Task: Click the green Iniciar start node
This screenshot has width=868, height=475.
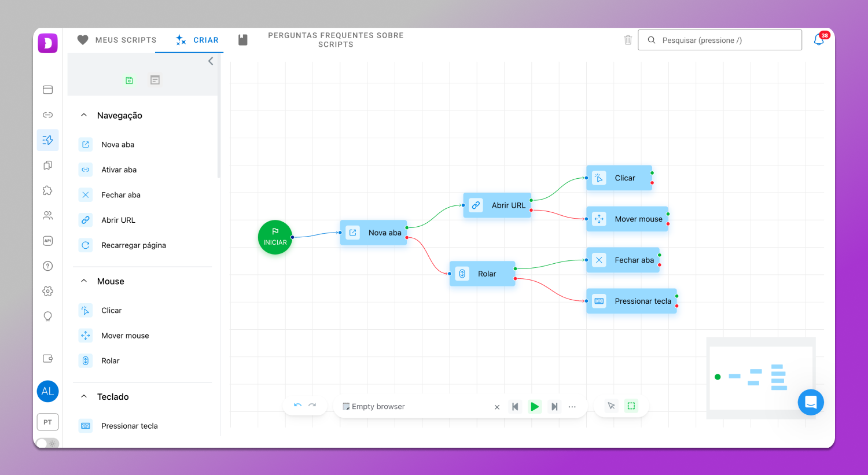Action: point(275,237)
